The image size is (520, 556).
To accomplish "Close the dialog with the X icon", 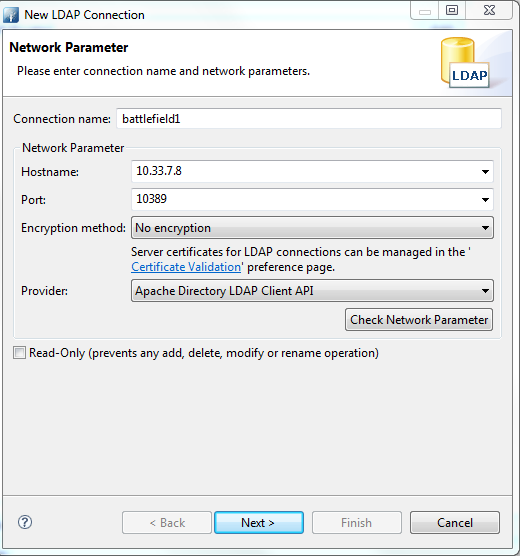I will [x=489, y=10].
